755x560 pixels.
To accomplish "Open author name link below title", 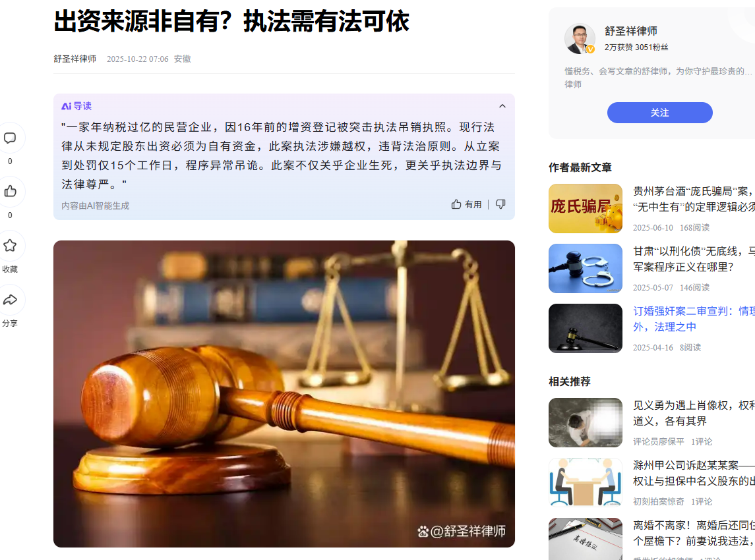I will pos(75,59).
